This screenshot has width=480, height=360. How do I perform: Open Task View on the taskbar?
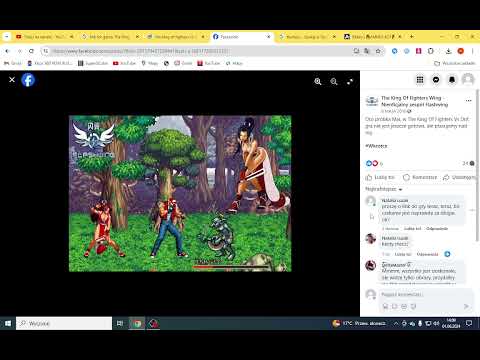[120, 323]
